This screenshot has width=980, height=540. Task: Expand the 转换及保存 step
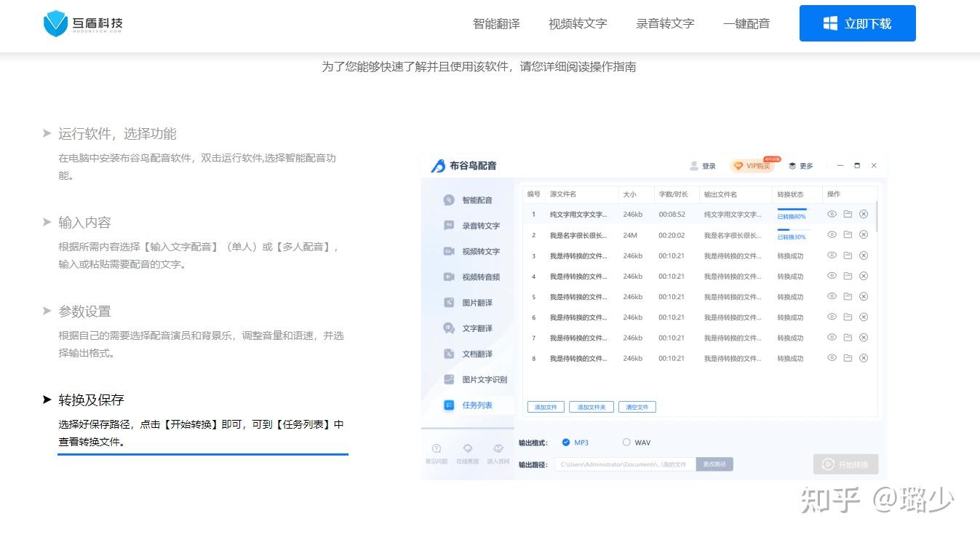pyautogui.click(x=91, y=400)
